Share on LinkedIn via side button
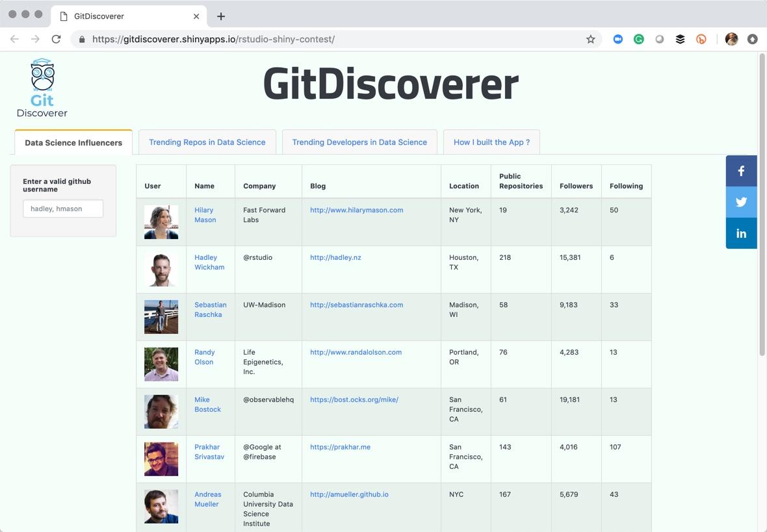The image size is (767, 532). [x=741, y=233]
